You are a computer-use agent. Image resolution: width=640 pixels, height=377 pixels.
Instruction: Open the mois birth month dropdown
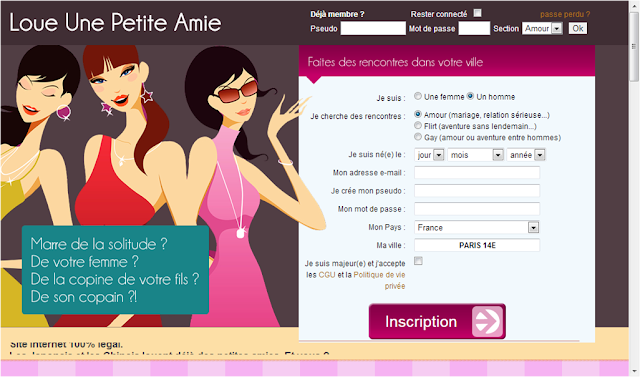(x=476, y=155)
